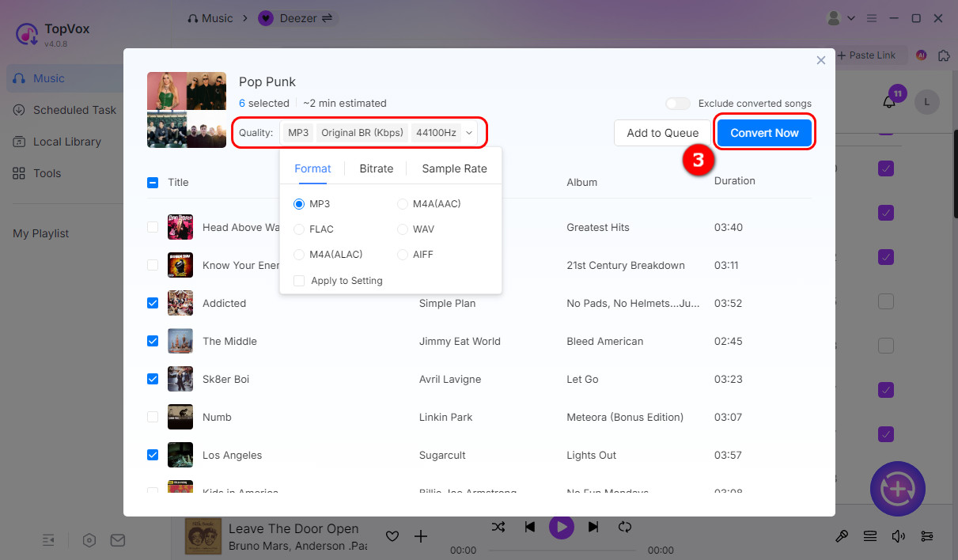
Task: Open feedback via the mail envelope icon
Action: [x=118, y=539]
